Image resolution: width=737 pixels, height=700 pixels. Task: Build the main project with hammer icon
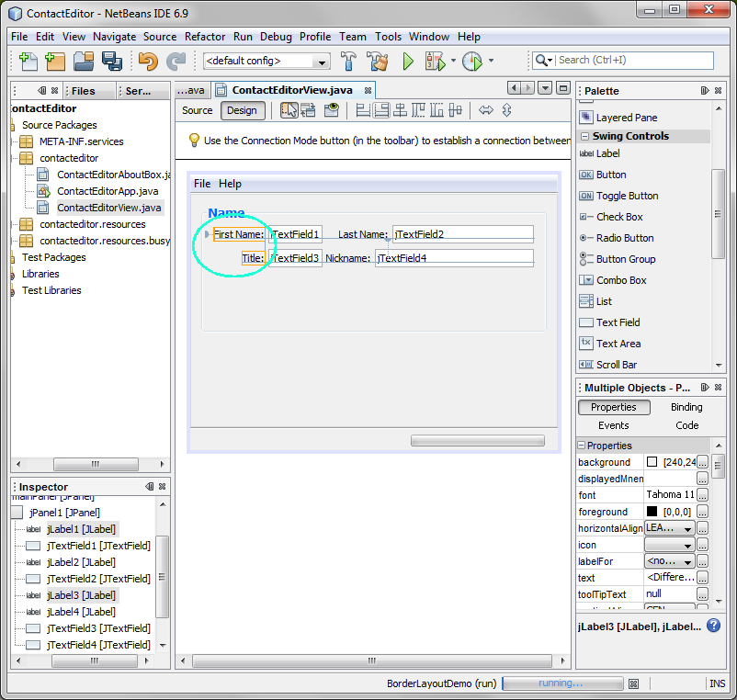coord(348,61)
